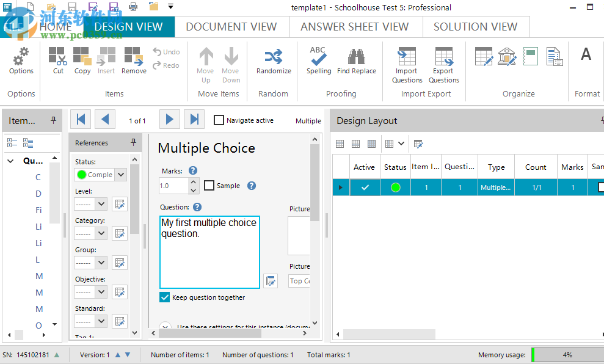Open the Category dropdown
This screenshot has height=364, width=604.
click(x=101, y=233)
